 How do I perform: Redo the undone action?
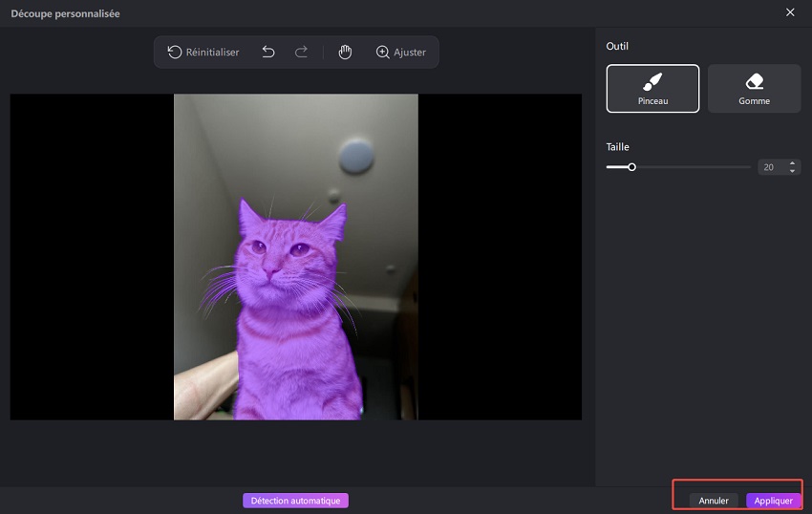click(x=301, y=52)
